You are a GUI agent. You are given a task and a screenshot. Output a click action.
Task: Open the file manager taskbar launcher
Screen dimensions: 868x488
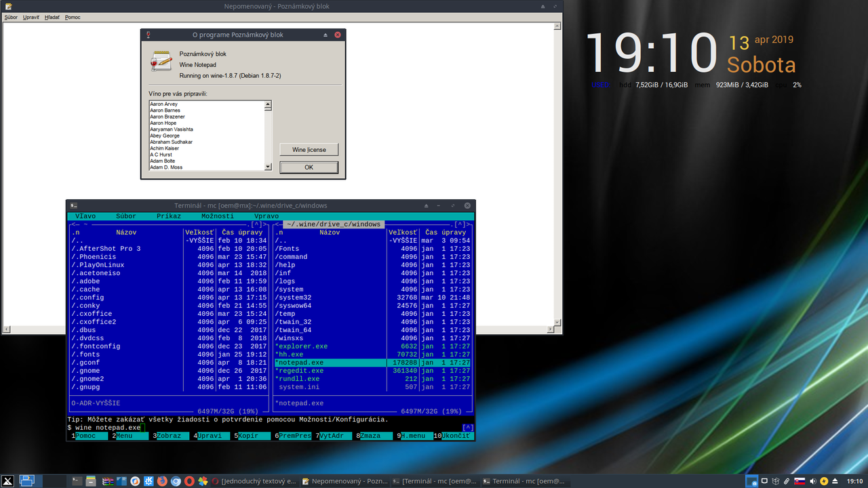[x=90, y=481]
